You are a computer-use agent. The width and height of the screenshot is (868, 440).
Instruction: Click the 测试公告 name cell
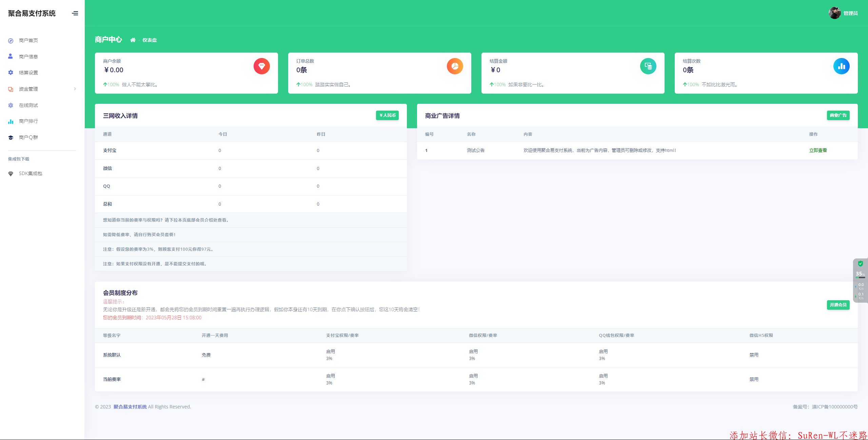(476, 151)
